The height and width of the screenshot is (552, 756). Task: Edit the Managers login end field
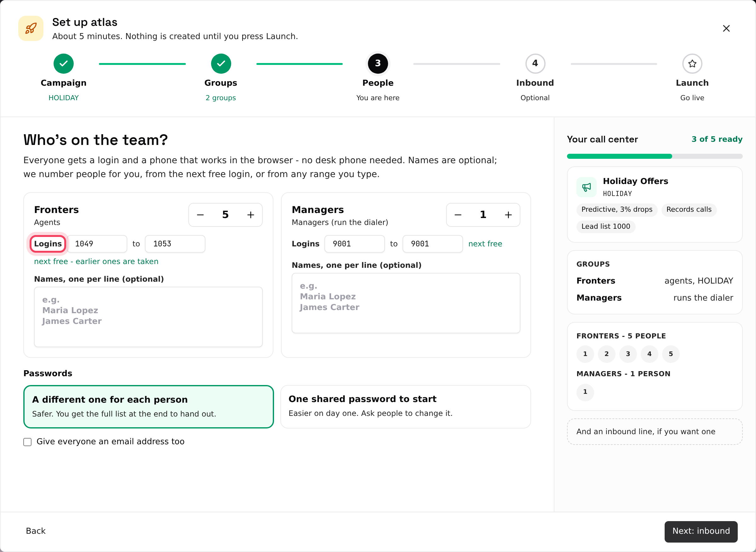point(432,244)
